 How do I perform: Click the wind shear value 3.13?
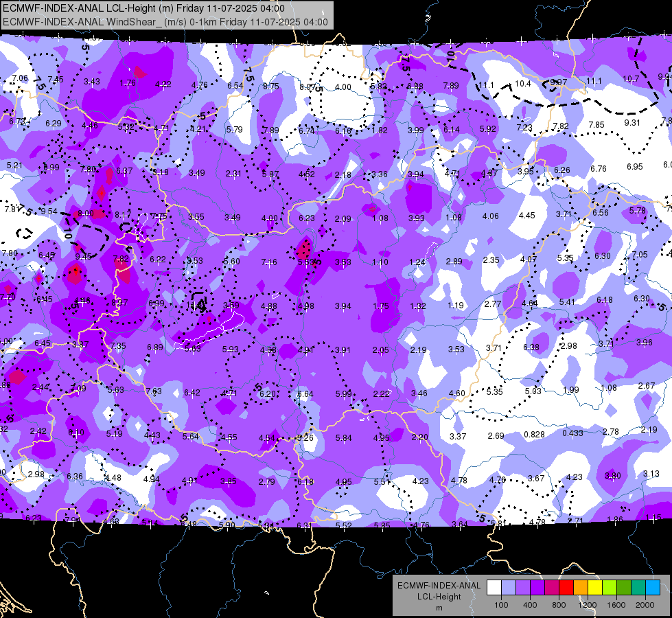(651, 474)
